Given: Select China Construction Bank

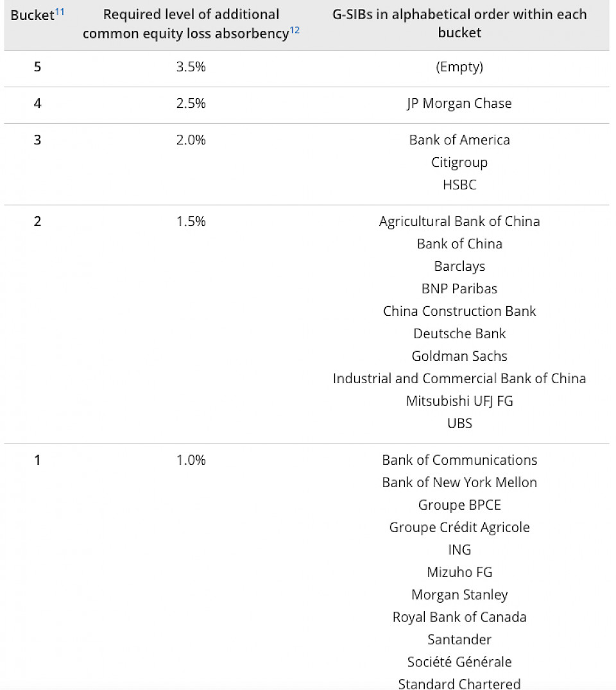Looking at the screenshot, I should pyautogui.click(x=459, y=311).
